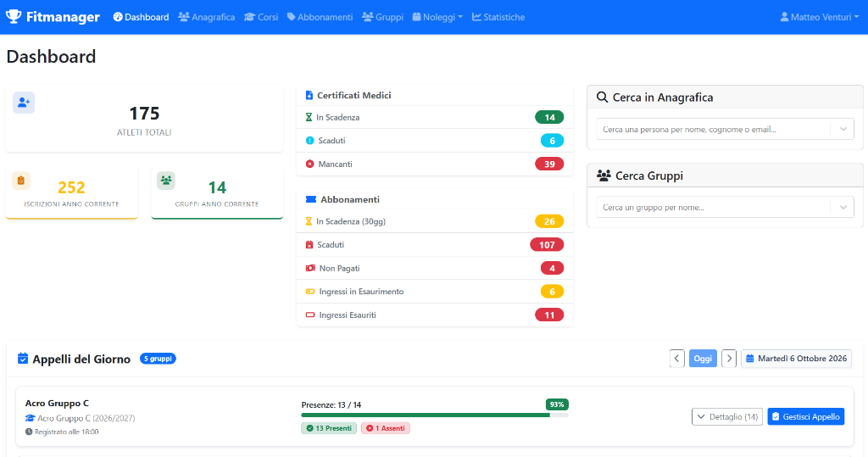Click the 175 Atleti Totali value
868x457 pixels.
point(144,114)
